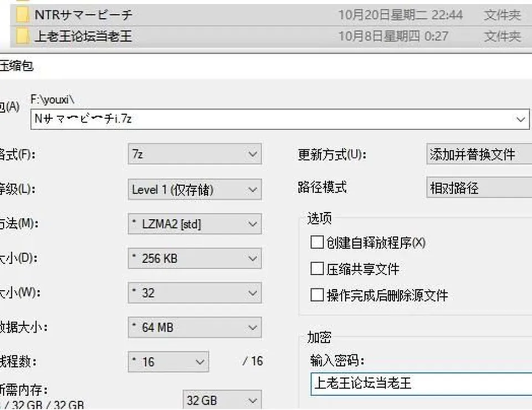Check 操作完成后删除源文件 option
The height and width of the screenshot is (410, 532).
pos(317,295)
